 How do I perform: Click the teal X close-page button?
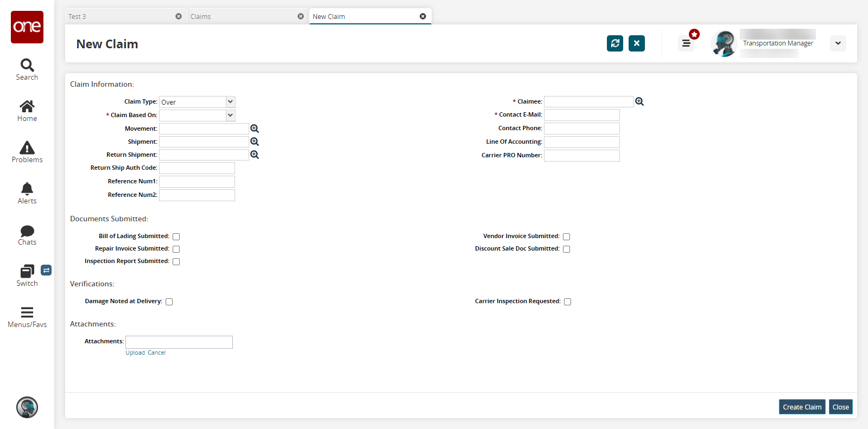coord(637,43)
